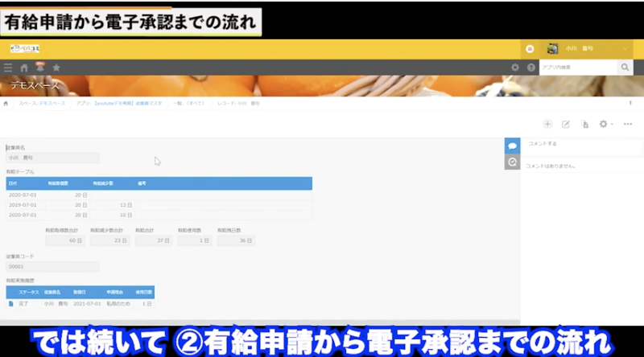Screen dimensions: 644x357
Task: Click the add new record plus icon
Action: click(x=547, y=124)
